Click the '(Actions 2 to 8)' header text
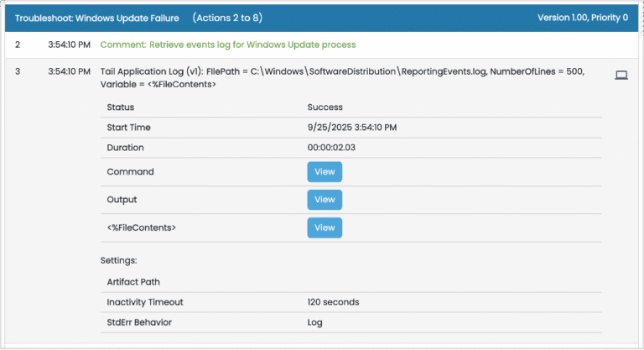 231,18
